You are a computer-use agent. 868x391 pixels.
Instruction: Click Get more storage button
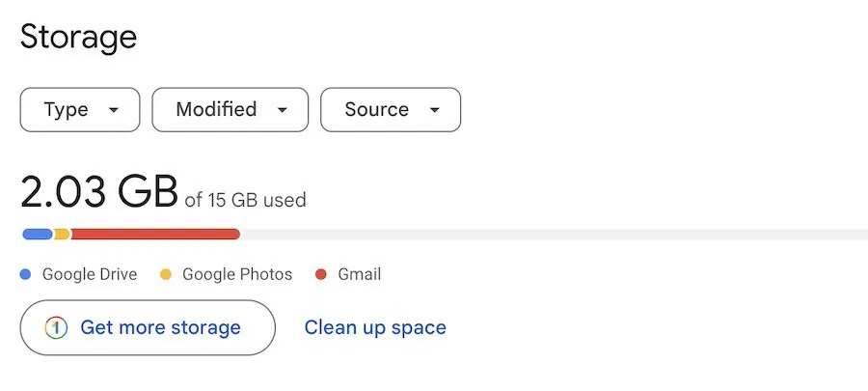coord(148,328)
